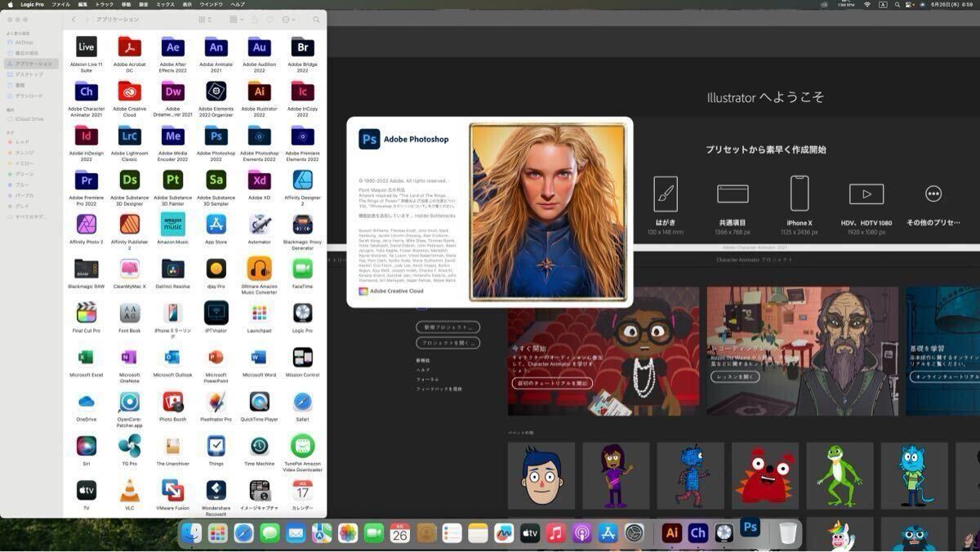Select the Affinity Photo 2 app icon
The height and width of the screenshot is (552, 980).
[x=87, y=224]
